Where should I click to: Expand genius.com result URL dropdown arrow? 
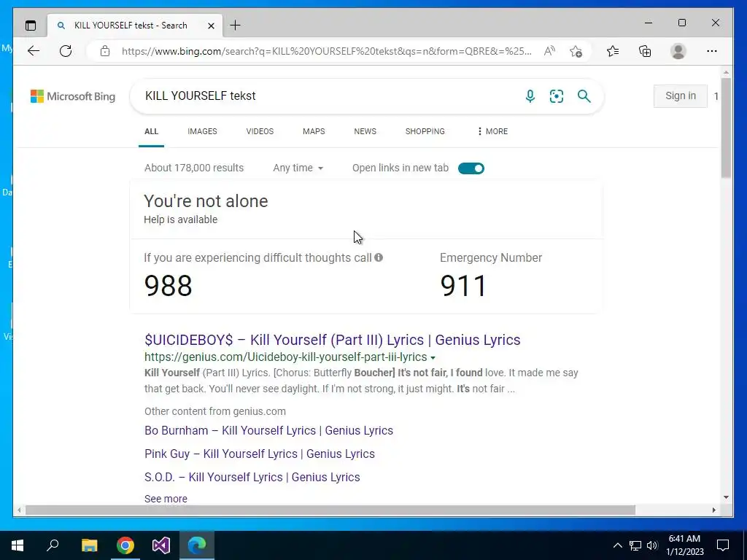pos(433,357)
